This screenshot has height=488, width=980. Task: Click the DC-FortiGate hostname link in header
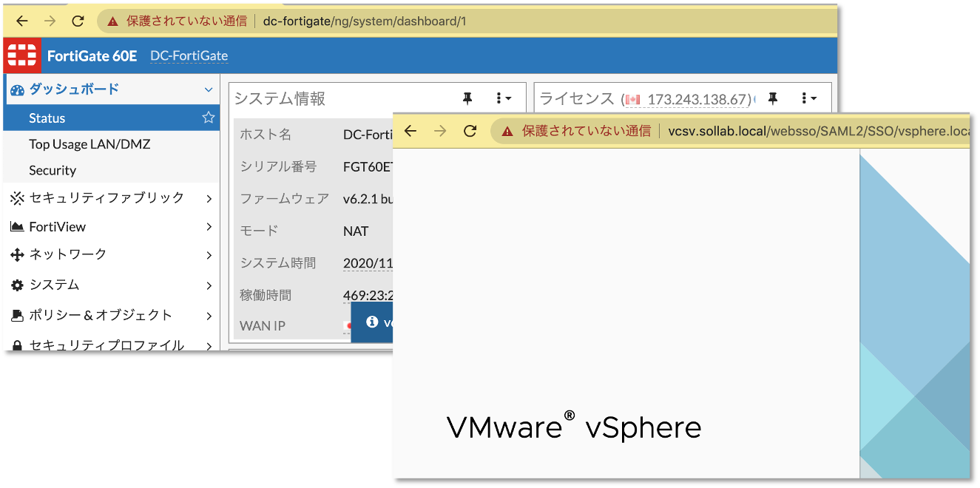[x=189, y=56]
